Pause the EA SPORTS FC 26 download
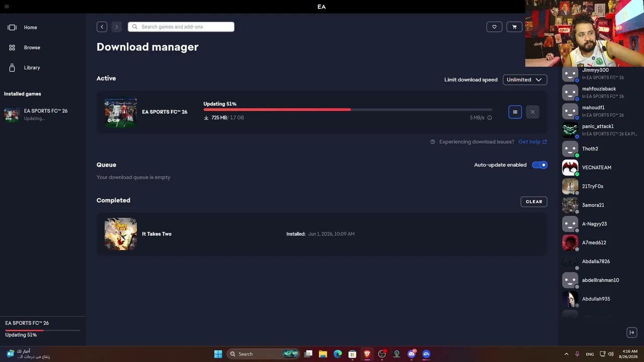 [x=515, y=112]
